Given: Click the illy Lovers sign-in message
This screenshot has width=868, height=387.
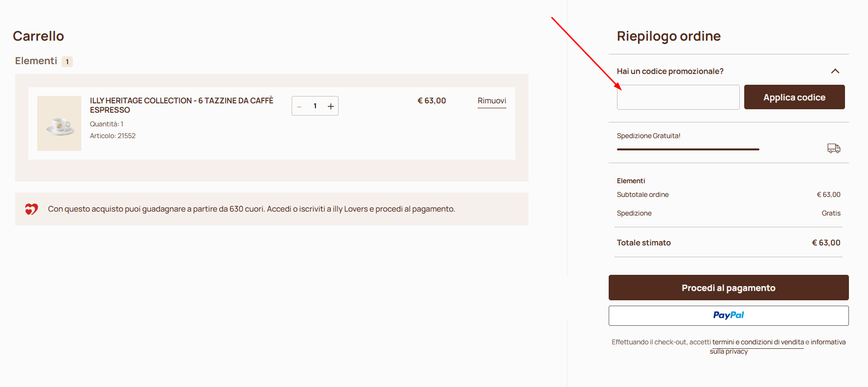Looking at the screenshot, I should click(x=251, y=209).
